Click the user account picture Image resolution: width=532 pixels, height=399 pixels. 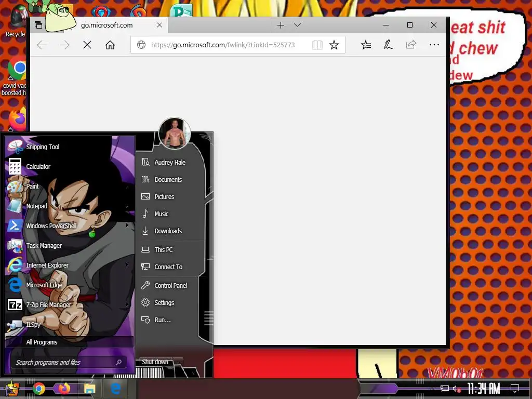click(175, 134)
